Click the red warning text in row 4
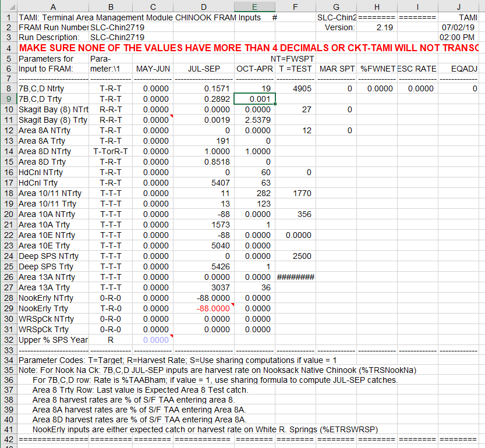The width and height of the screenshot is (485, 448). coord(249,48)
